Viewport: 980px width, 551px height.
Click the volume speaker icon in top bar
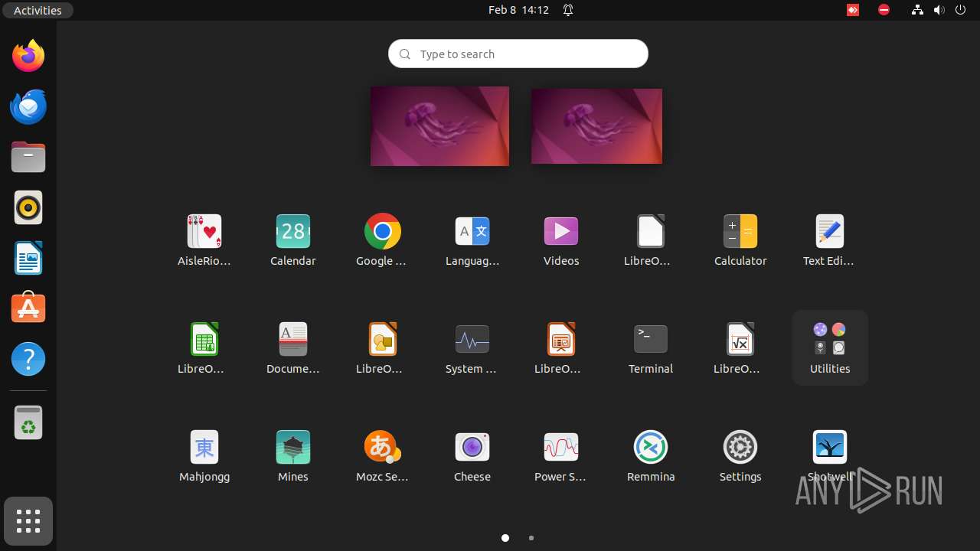coord(939,10)
